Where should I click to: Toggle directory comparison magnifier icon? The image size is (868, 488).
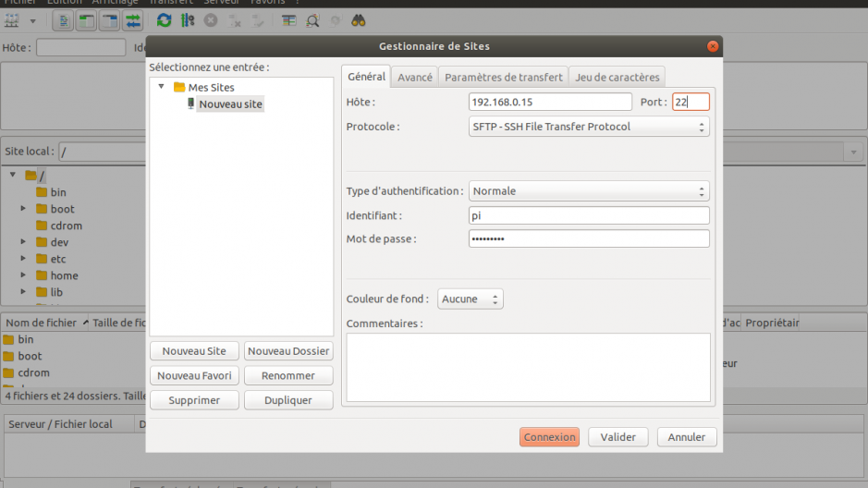pyautogui.click(x=312, y=21)
